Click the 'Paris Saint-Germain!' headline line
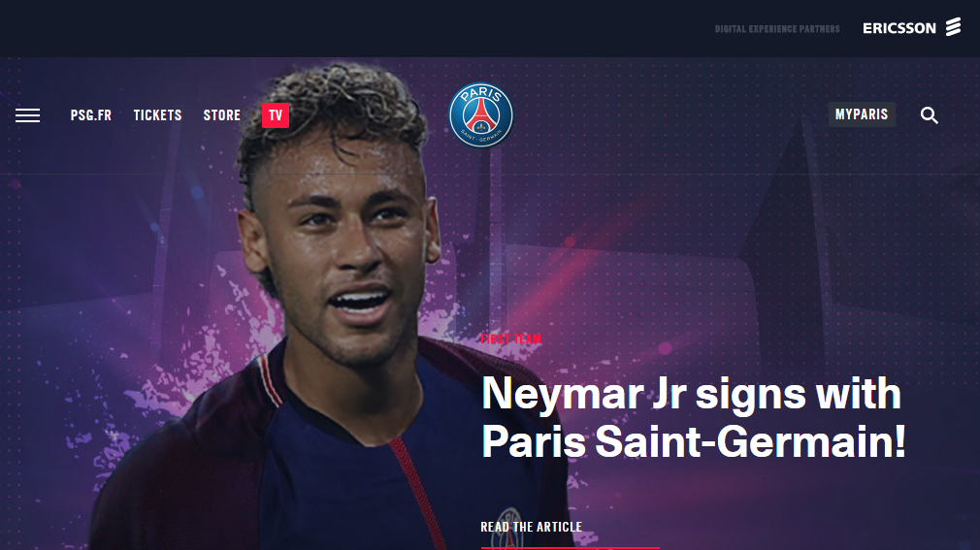The width and height of the screenshot is (980, 550). pos(693,442)
